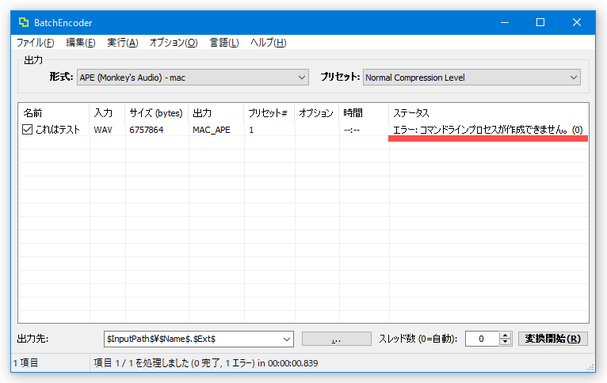Sort list by サイズ (bytes) column header
This screenshot has height=383, width=607.
tap(157, 113)
